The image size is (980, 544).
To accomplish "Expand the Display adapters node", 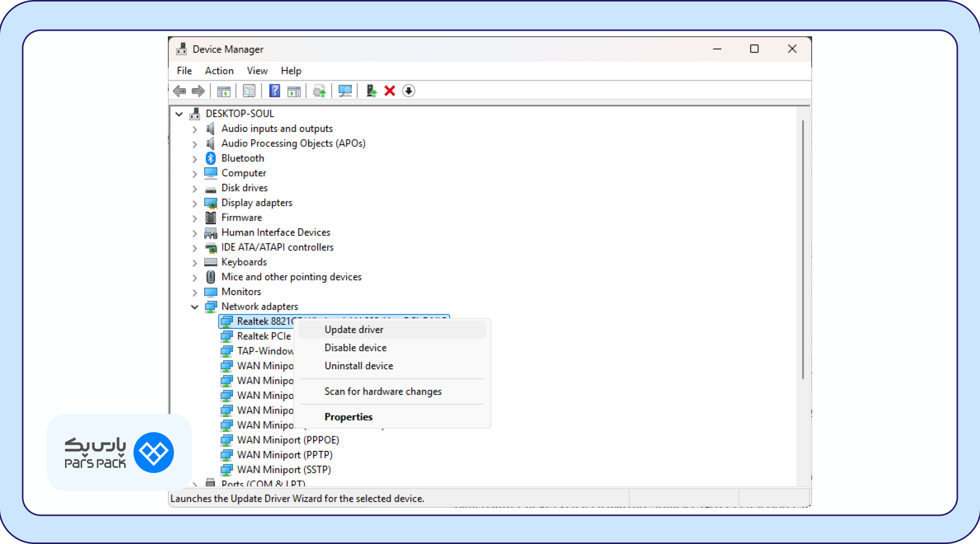I will [195, 203].
